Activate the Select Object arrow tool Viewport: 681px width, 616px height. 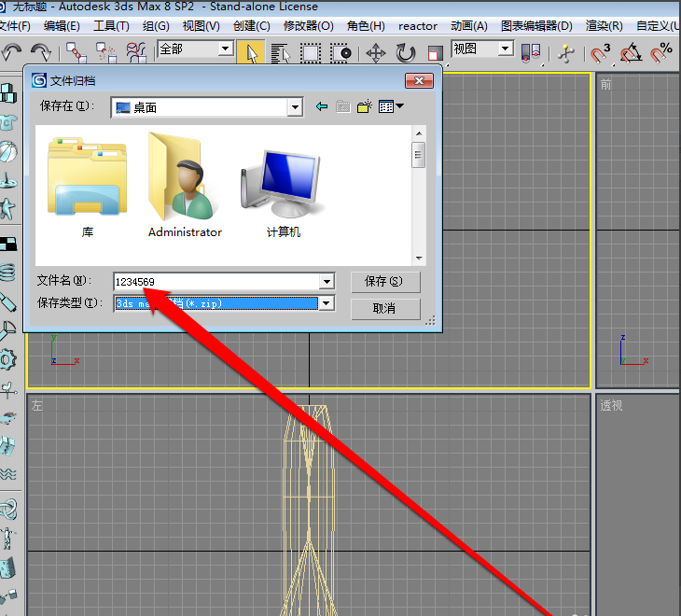(x=251, y=52)
